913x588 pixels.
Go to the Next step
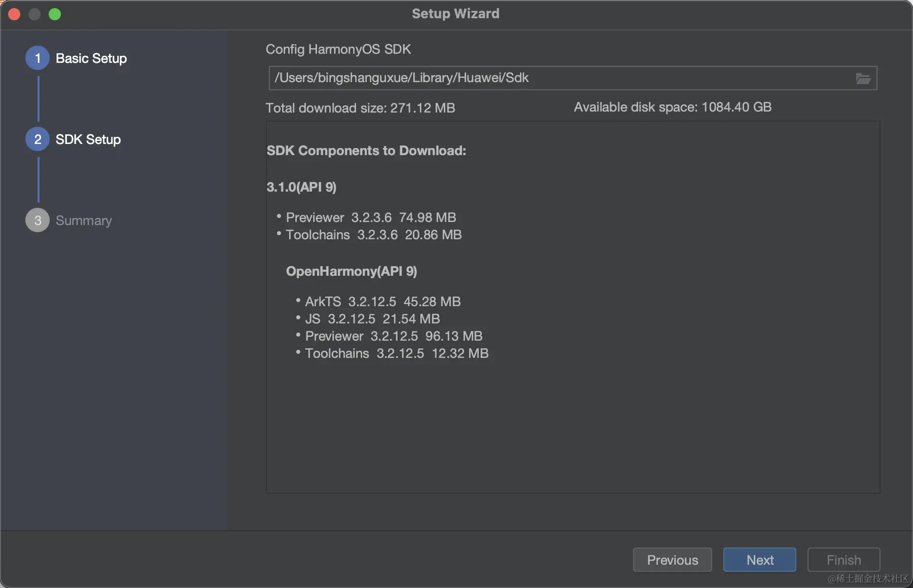[x=759, y=560]
